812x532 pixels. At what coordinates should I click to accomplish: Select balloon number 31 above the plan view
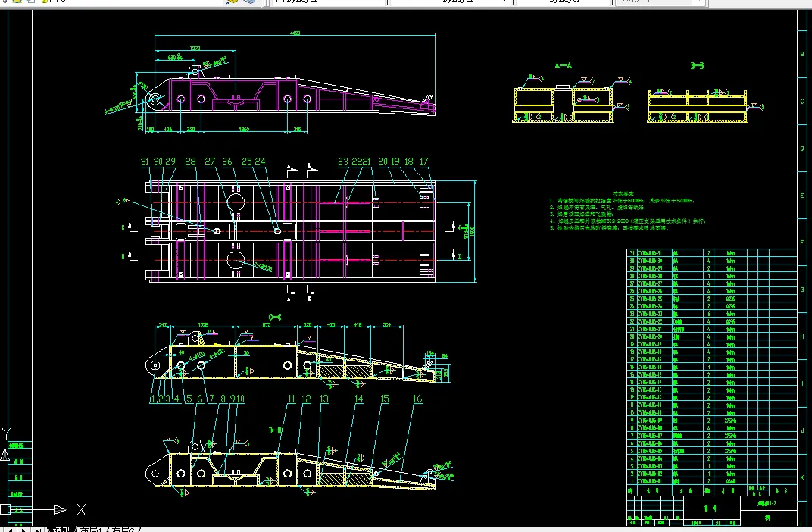click(x=145, y=161)
